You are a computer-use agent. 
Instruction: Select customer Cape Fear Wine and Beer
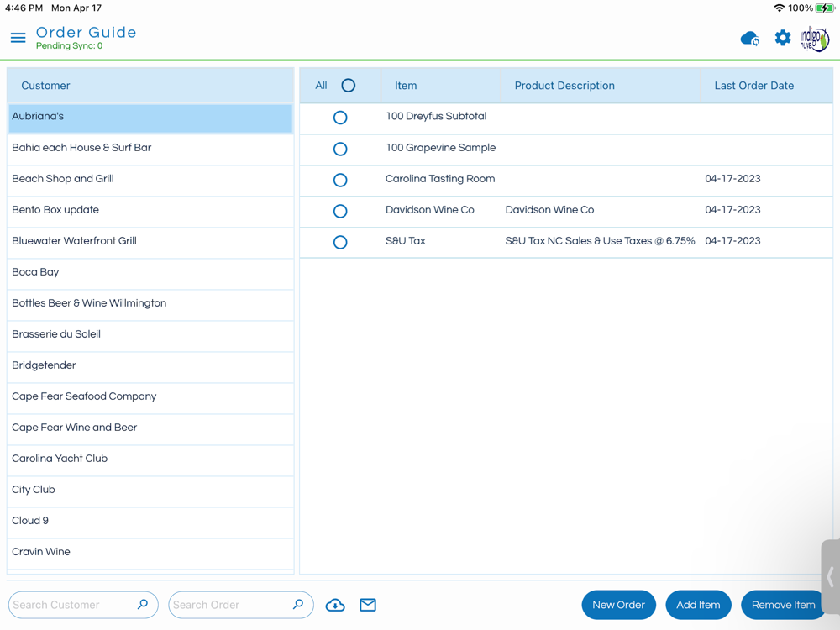coord(150,429)
